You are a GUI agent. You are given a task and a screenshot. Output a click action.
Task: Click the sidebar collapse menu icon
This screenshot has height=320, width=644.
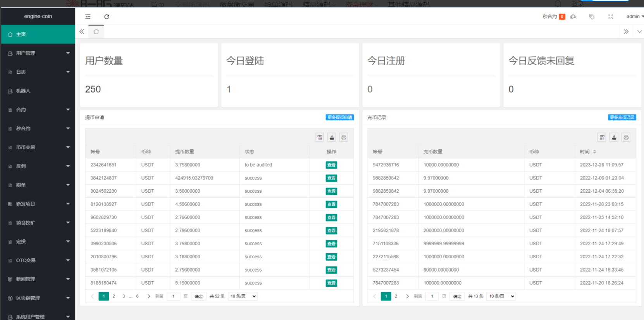88,17
